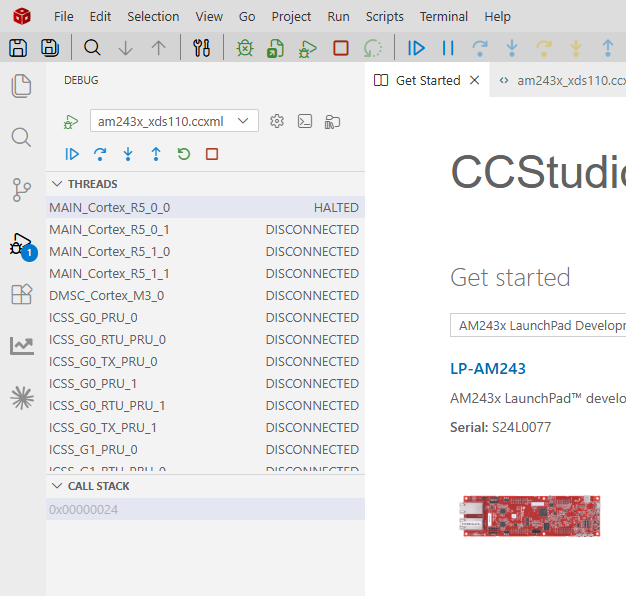Image resolution: width=626 pixels, height=596 pixels.
Task: Open the LP-AM243 link
Action: (x=488, y=368)
